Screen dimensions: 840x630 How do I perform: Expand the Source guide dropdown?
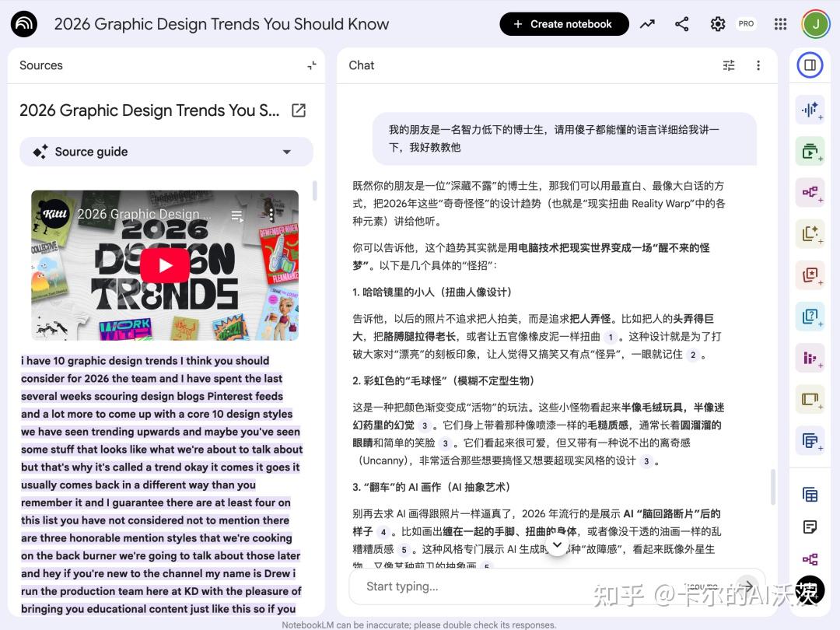click(x=286, y=152)
